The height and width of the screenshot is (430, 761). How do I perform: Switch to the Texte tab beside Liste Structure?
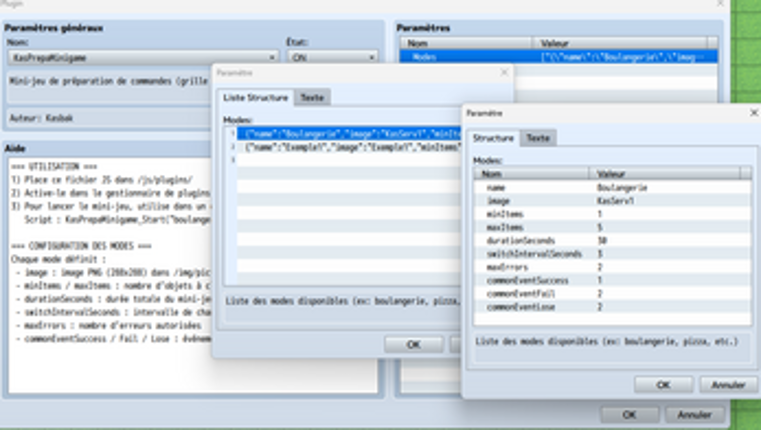[312, 98]
